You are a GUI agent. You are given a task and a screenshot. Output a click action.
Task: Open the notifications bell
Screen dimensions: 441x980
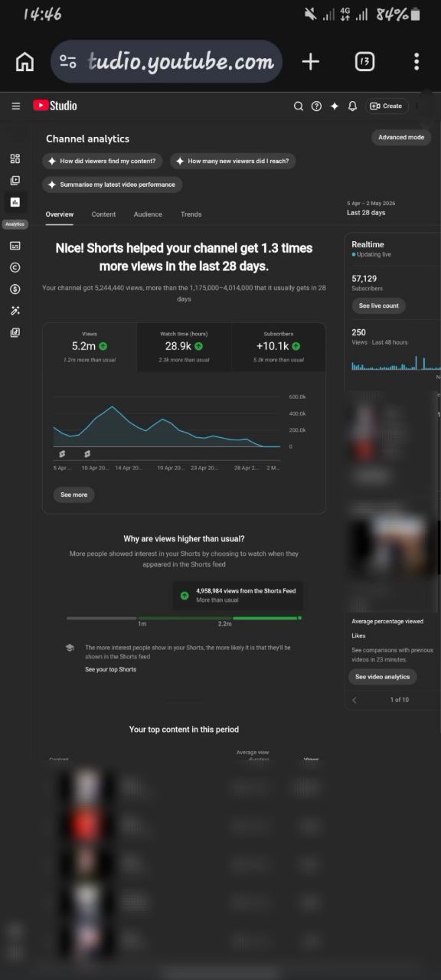pos(352,106)
